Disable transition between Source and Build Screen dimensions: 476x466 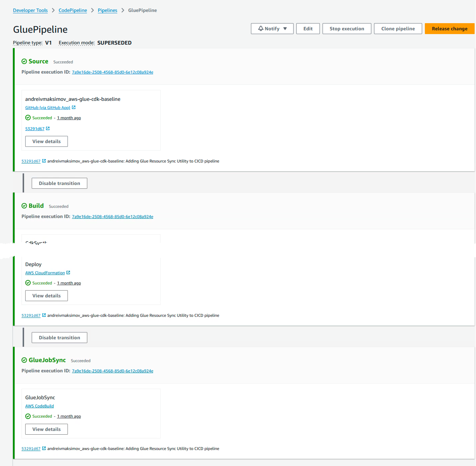(59, 183)
